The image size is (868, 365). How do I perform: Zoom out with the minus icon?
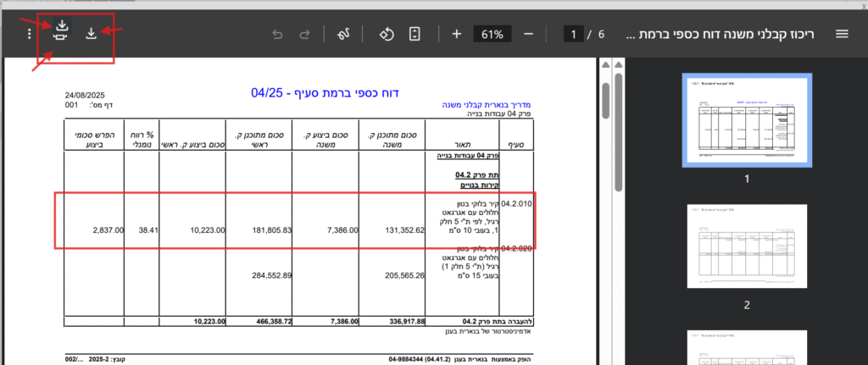click(529, 34)
